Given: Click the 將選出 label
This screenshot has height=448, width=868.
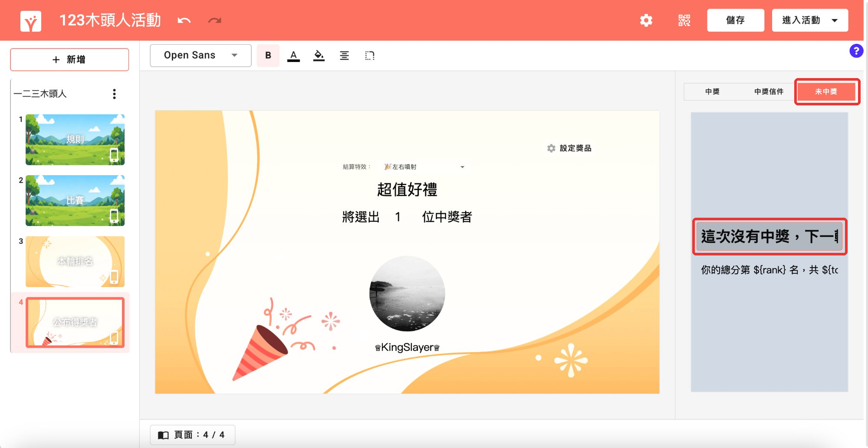Looking at the screenshot, I should tap(361, 217).
